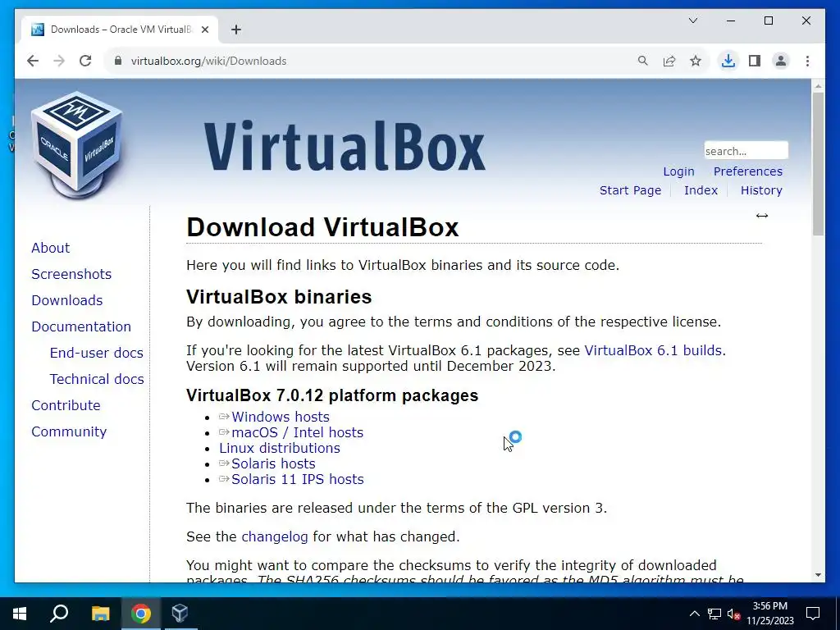This screenshot has width=840, height=630.
Task: Download the Windows hosts package
Action: pos(281,417)
